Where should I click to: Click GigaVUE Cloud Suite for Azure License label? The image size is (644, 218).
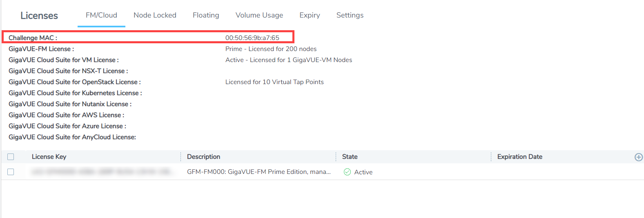(67, 126)
